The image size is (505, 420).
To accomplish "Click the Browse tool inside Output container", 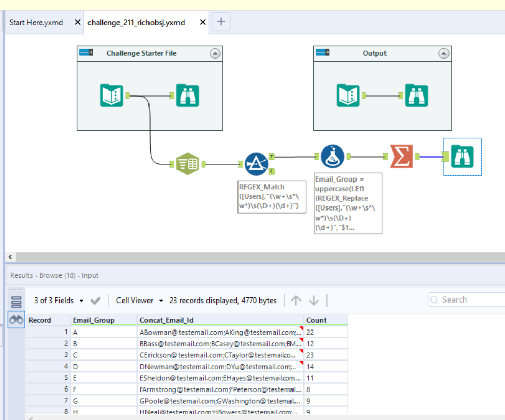I will [417, 95].
